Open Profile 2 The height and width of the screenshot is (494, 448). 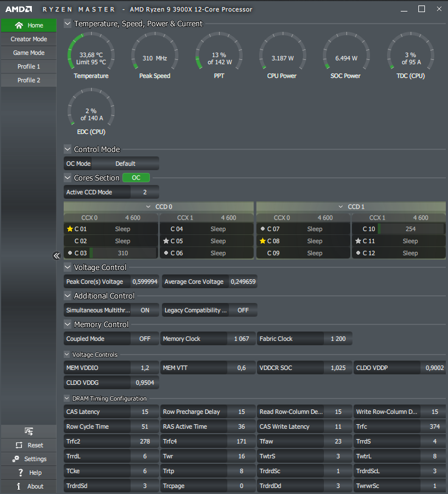[x=29, y=80]
